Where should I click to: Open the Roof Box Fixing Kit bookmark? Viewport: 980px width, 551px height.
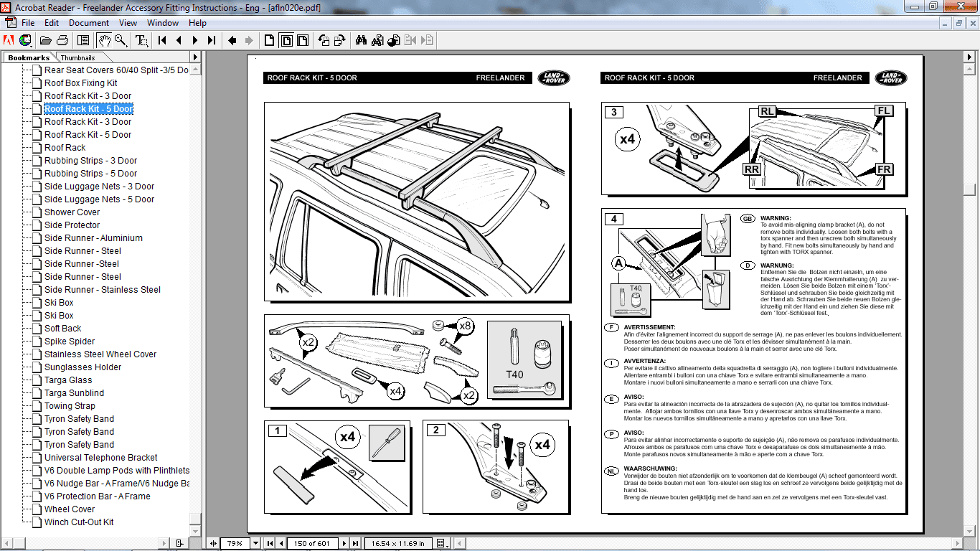[80, 83]
